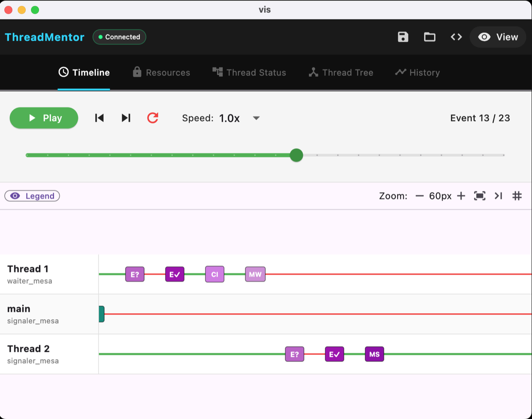Open the History tab
532x419 pixels.
pyautogui.click(x=417, y=72)
